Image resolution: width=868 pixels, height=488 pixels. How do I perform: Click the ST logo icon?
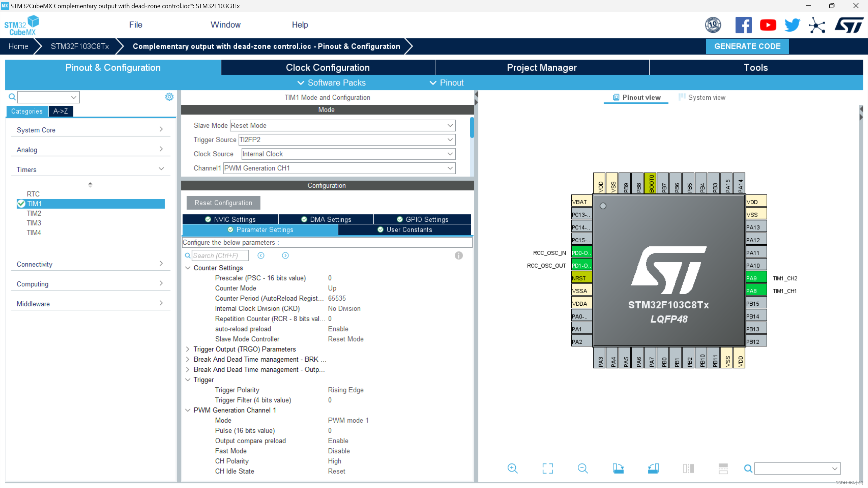[849, 25]
